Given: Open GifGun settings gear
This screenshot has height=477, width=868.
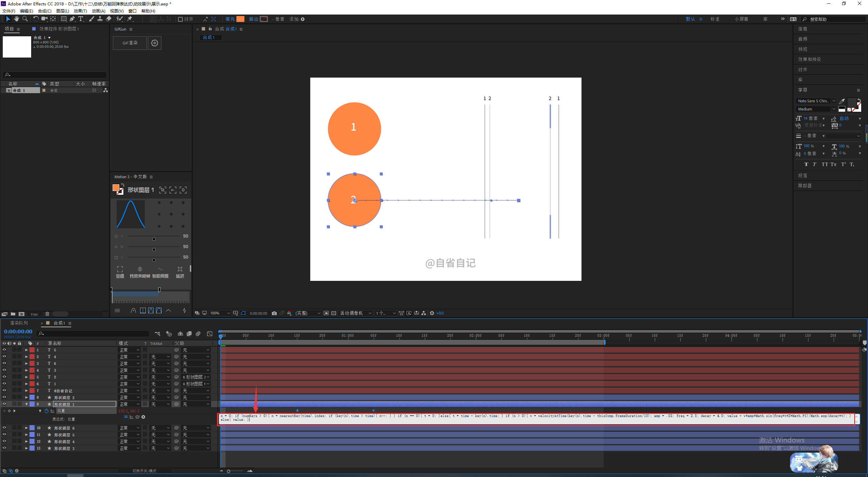Looking at the screenshot, I should pyautogui.click(x=155, y=43).
